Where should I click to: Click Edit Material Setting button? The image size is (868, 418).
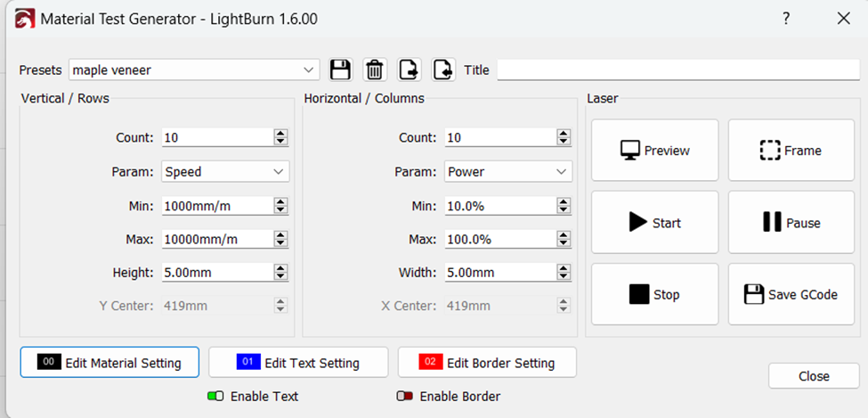tap(110, 363)
